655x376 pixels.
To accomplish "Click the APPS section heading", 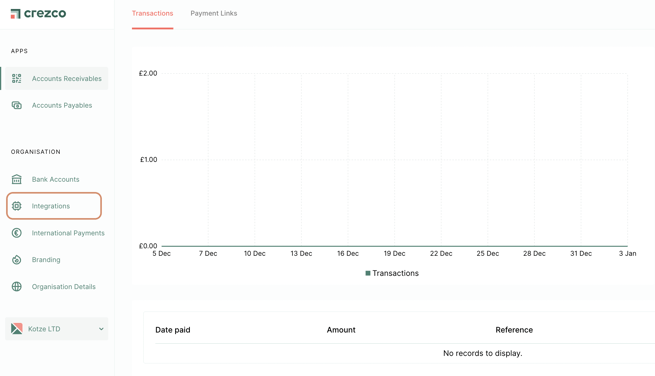I will (x=19, y=51).
